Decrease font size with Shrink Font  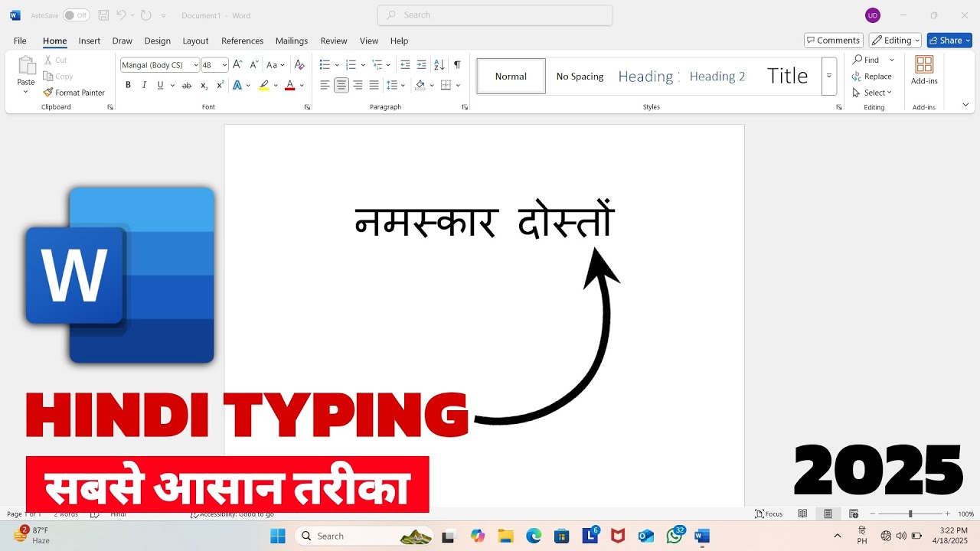(254, 65)
